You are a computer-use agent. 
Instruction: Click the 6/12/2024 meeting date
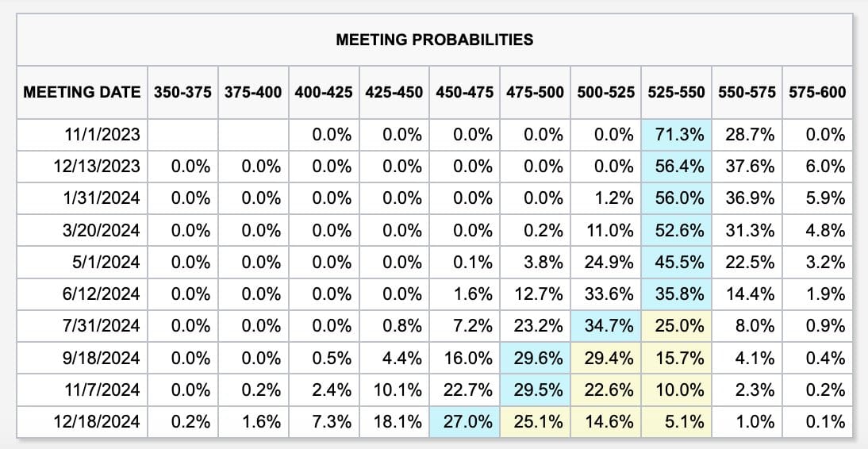click(x=102, y=294)
